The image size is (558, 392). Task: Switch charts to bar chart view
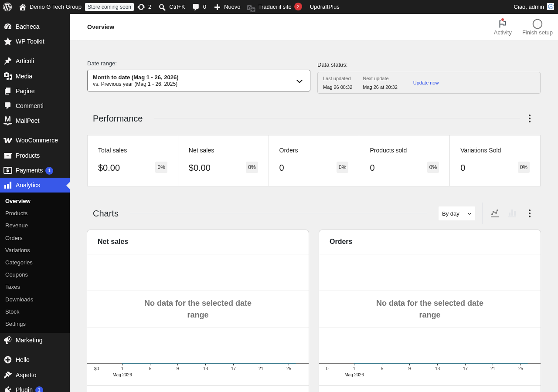(x=512, y=213)
